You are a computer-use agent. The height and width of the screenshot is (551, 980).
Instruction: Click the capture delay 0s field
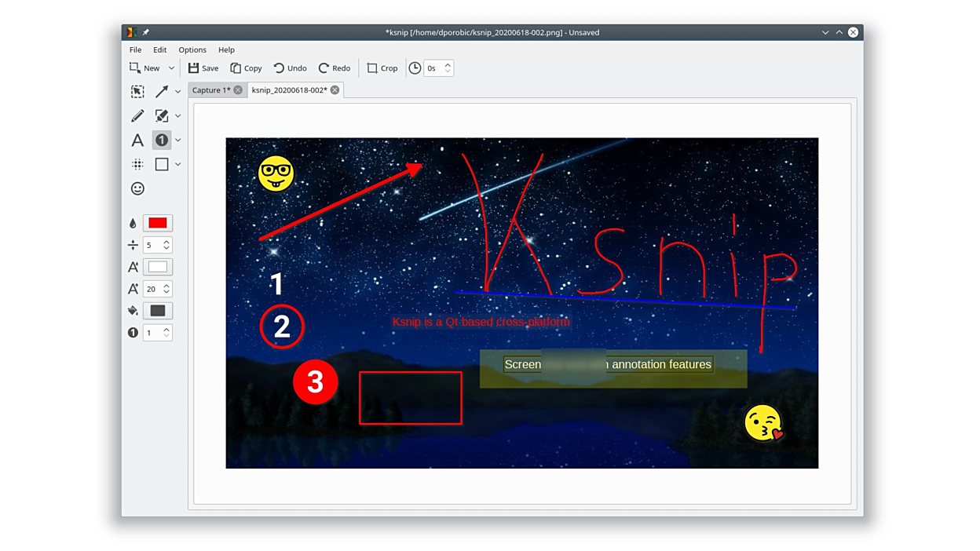(x=433, y=68)
